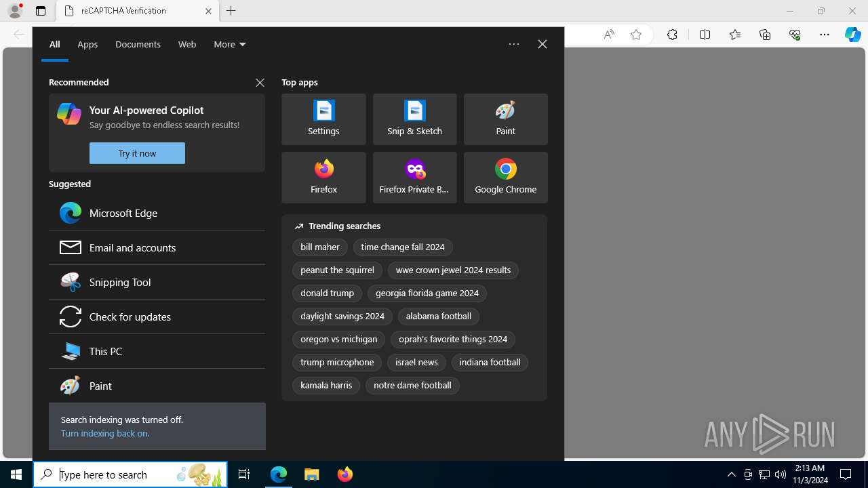
Task: Switch to the All search tab
Action: [x=55, y=44]
